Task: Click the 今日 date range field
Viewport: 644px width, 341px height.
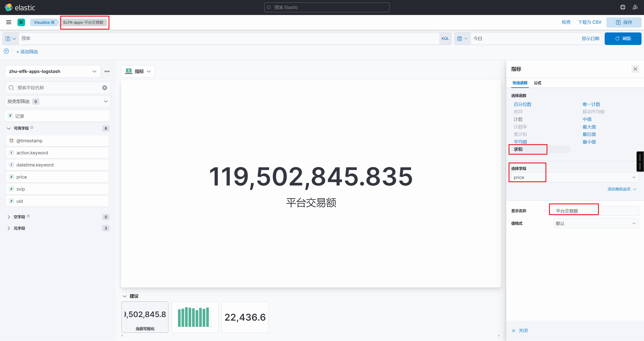Action: (525, 38)
